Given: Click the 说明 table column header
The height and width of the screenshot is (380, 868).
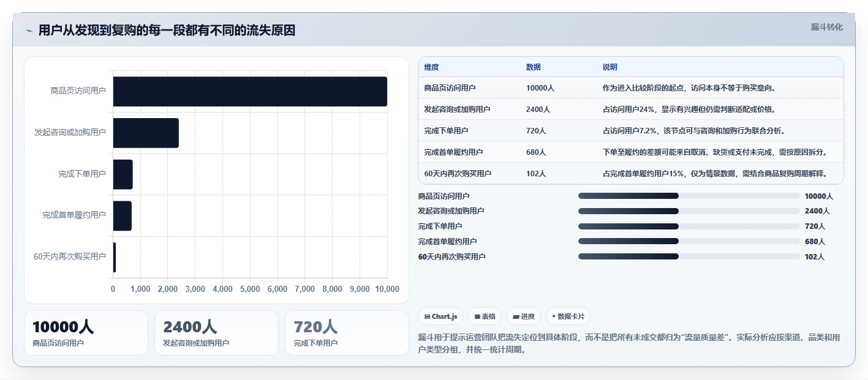Looking at the screenshot, I should (x=609, y=67).
